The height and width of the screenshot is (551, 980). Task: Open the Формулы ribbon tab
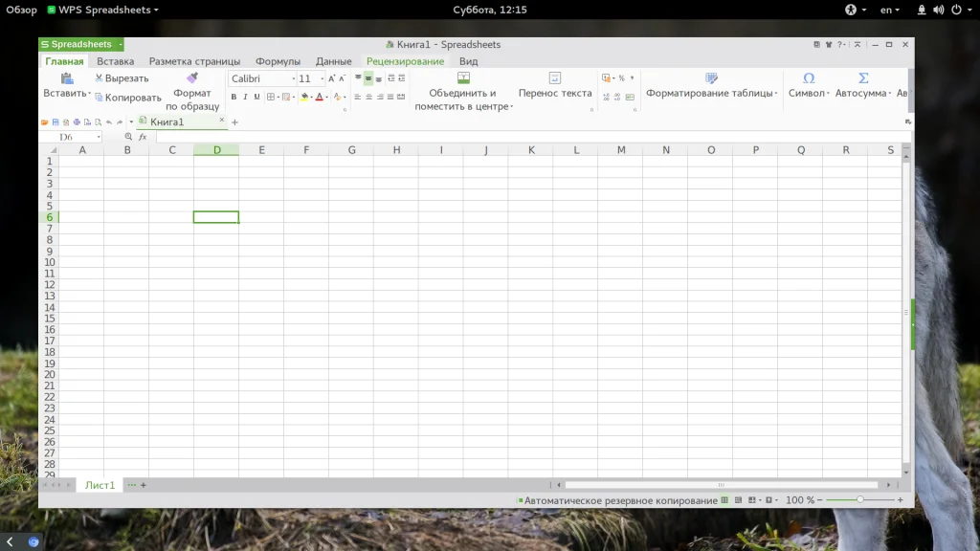click(x=278, y=61)
